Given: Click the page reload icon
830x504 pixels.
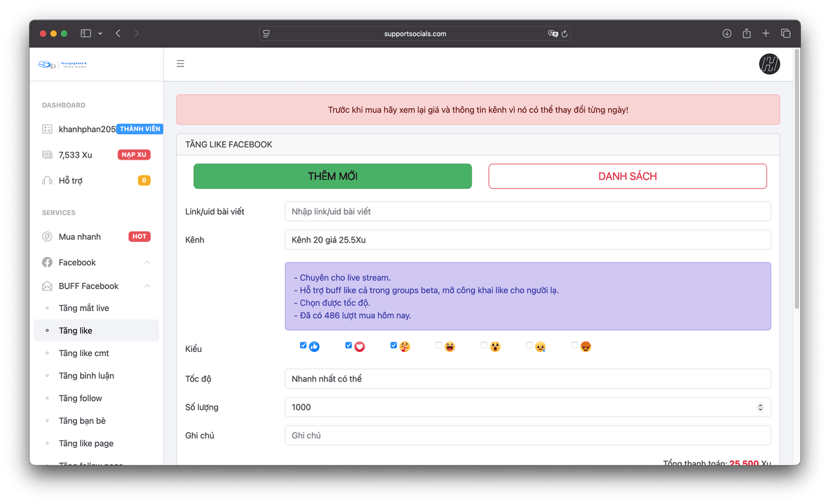Looking at the screenshot, I should [x=564, y=33].
